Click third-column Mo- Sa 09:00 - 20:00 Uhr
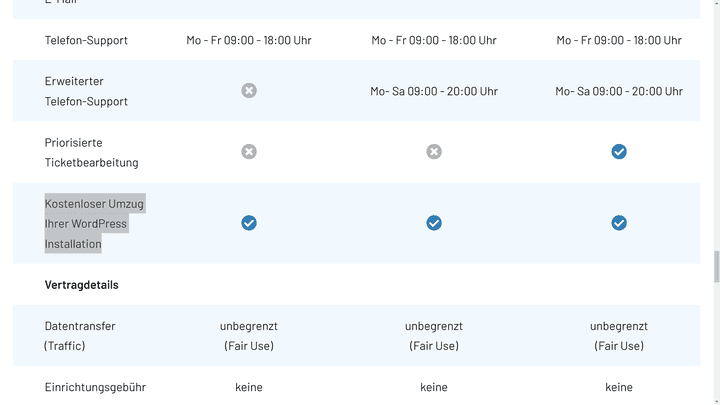This screenshot has height=405, width=720. [x=619, y=91]
